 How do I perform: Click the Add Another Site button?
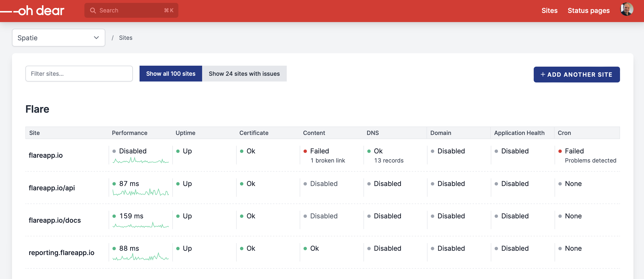(576, 74)
